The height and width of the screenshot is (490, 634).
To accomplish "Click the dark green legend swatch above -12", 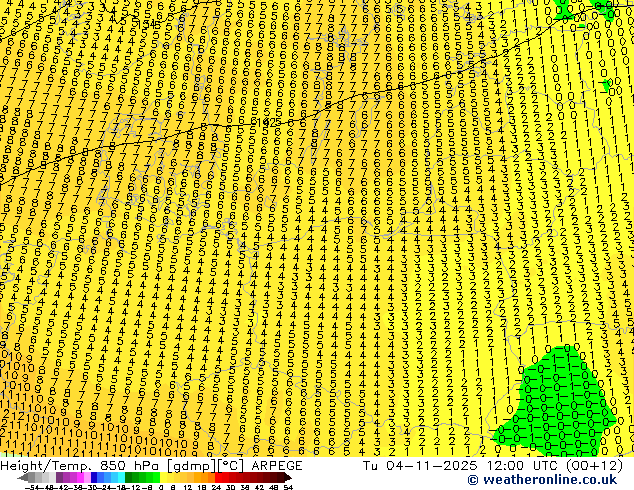I will 129,477.
